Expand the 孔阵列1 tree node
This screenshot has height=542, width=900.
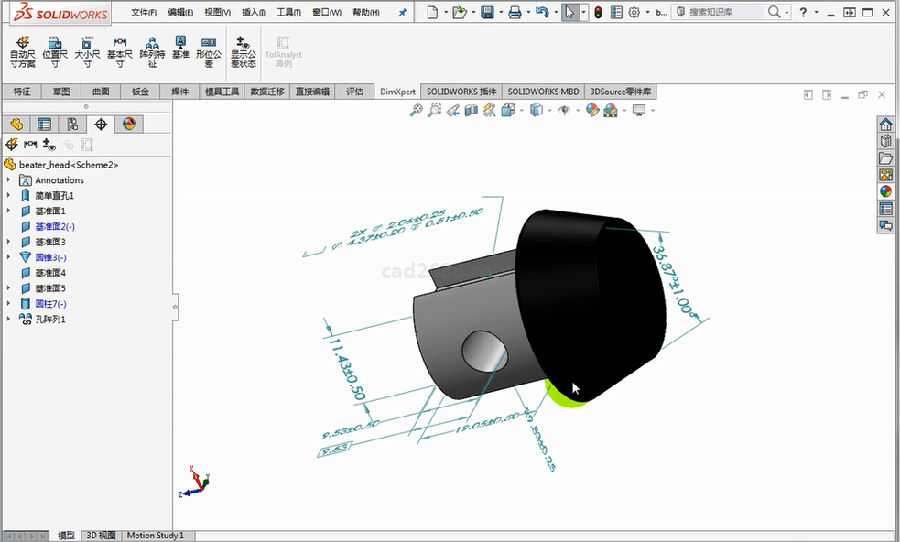[x=9, y=319]
